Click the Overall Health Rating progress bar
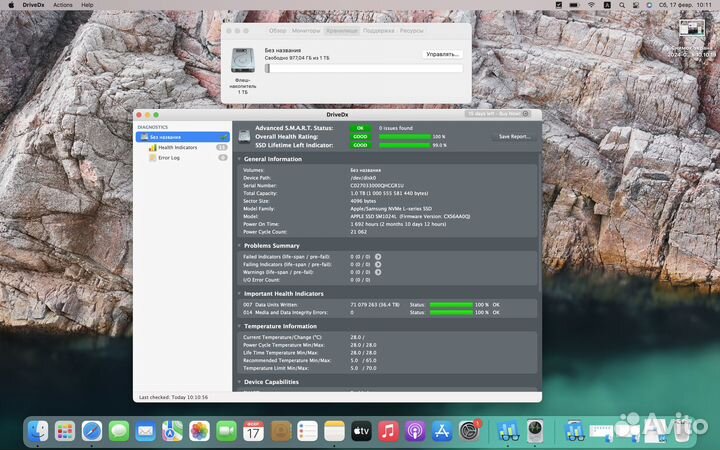The width and height of the screenshot is (720, 450). pos(405,136)
